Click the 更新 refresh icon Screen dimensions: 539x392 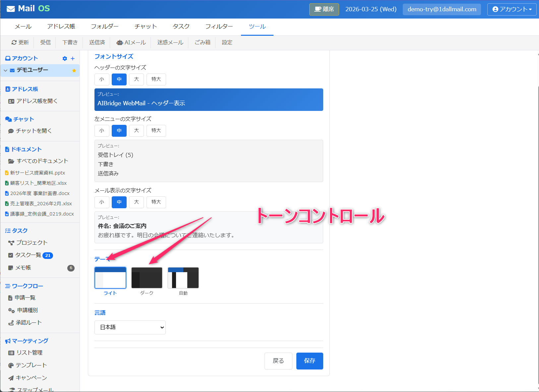click(x=14, y=43)
